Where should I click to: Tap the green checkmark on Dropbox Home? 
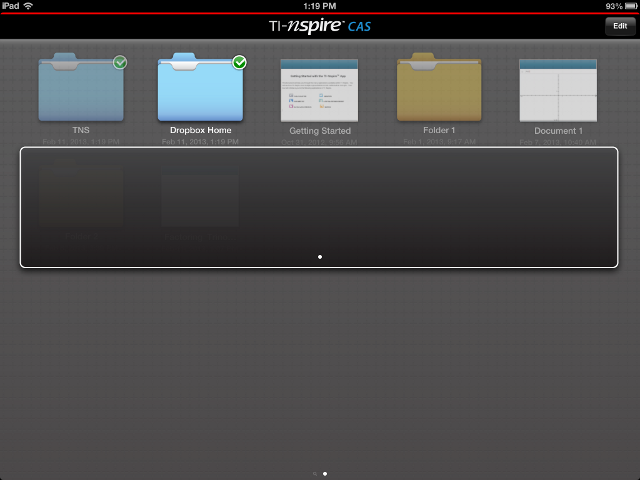point(239,63)
